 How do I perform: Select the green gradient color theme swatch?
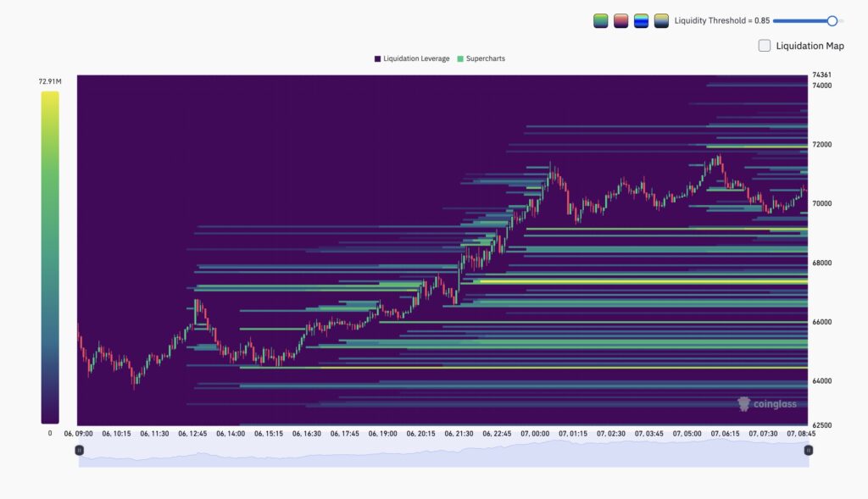point(600,21)
